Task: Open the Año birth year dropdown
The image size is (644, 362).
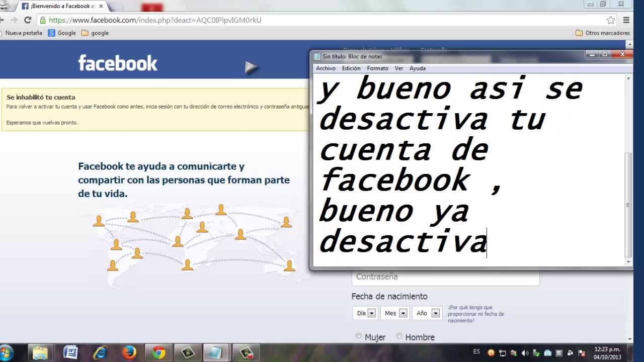Action: (x=427, y=313)
